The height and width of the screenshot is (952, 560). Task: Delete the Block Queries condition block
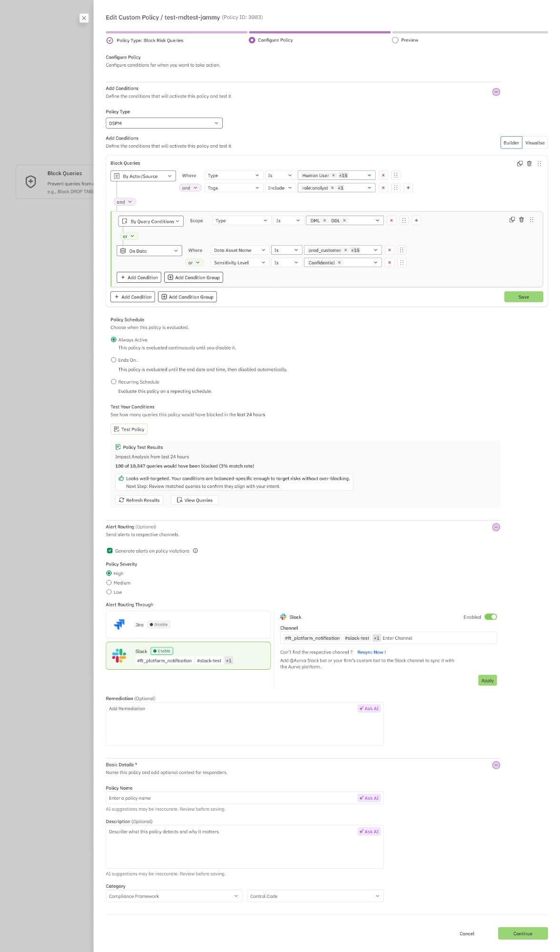click(529, 163)
